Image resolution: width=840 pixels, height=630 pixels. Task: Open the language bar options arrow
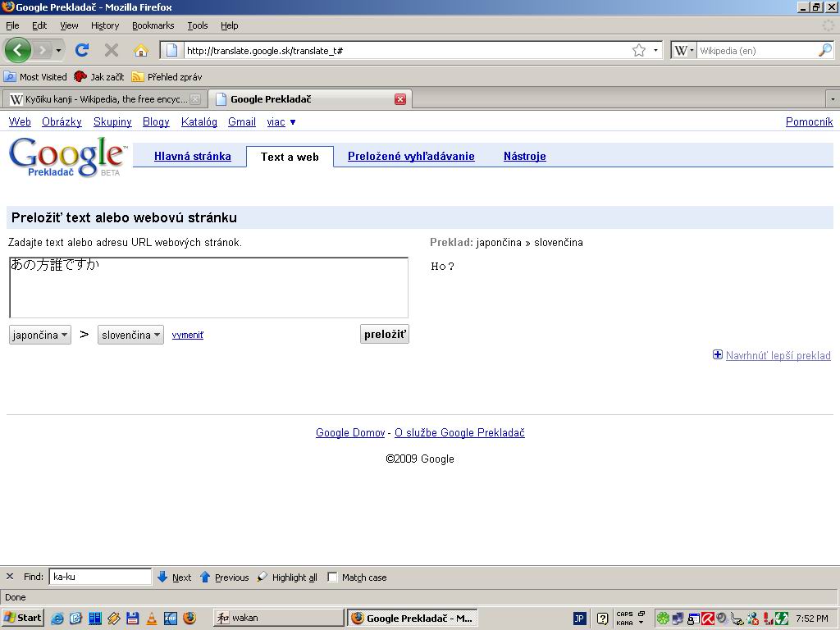coord(641,623)
